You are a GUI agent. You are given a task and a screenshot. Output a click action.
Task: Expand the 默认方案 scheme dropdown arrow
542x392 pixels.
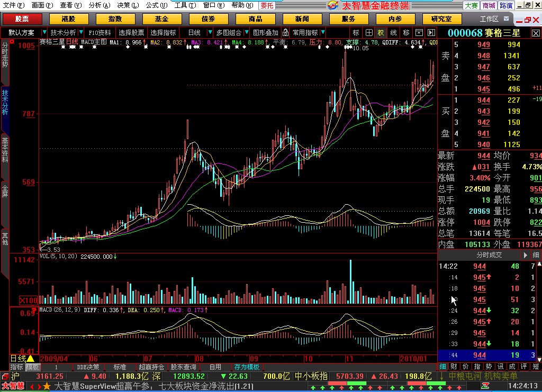point(44,32)
